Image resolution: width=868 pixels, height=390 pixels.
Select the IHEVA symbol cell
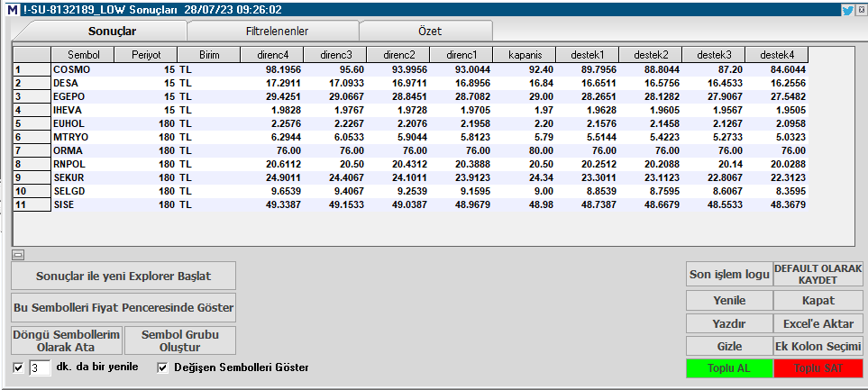coord(83,110)
